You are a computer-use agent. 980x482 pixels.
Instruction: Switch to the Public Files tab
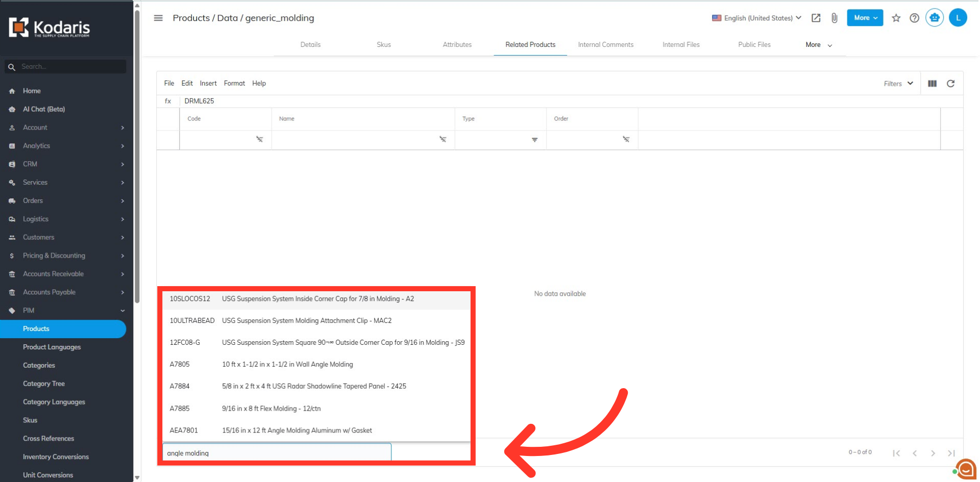(x=754, y=45)
